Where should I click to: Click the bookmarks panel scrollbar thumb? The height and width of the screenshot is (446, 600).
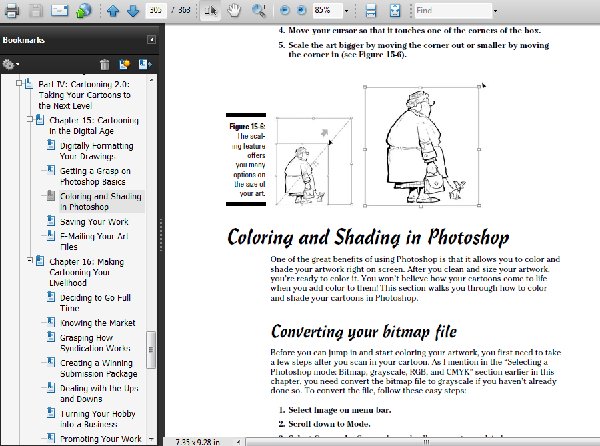[151, 350]
